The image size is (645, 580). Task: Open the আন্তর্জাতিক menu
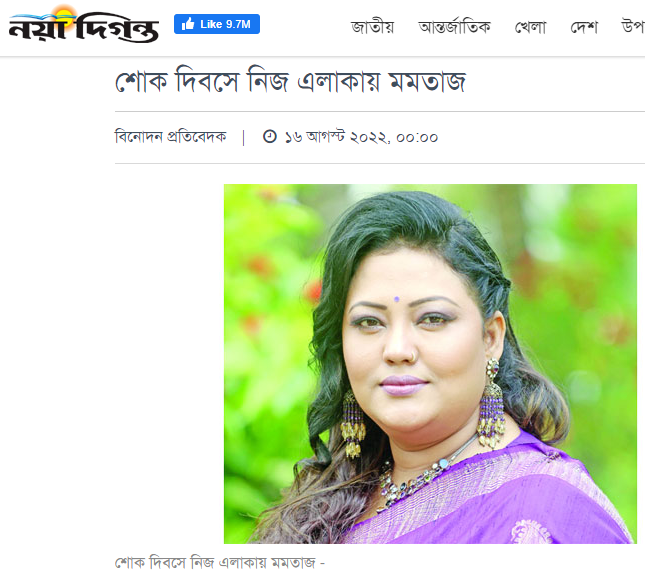(x=455, y=27)
